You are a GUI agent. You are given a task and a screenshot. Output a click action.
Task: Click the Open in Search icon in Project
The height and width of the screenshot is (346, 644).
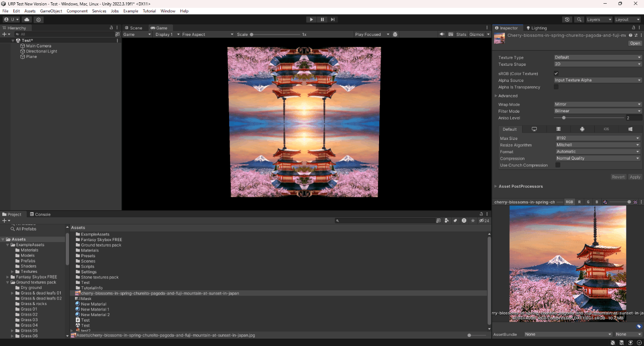click(x=438, y=221)
